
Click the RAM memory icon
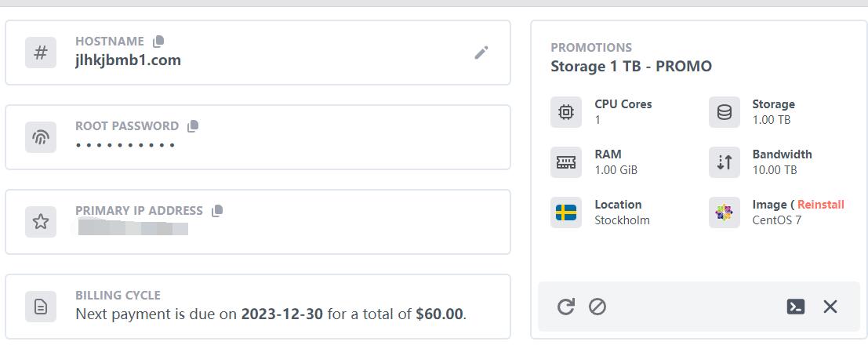[566, 162]
